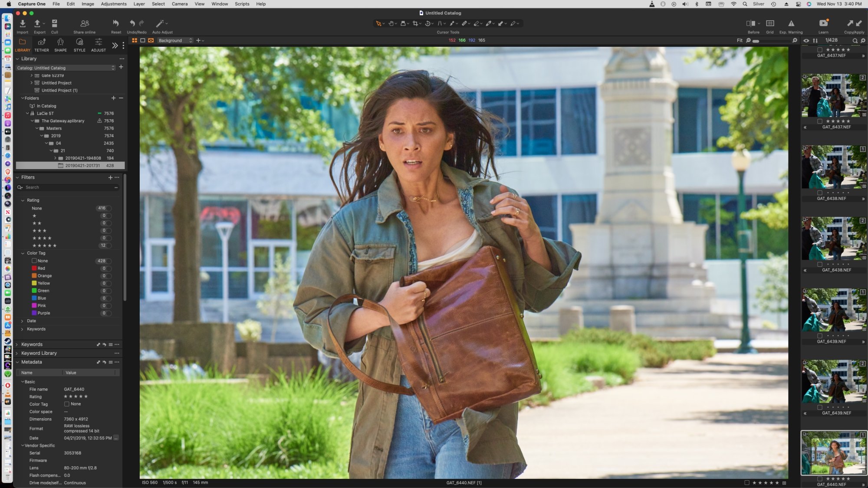Image resolution: width=868 pixels, height=488 pixels.
Task: Toggle multi-view grid icon in viewer bar
Action: (x=135, y=40)
